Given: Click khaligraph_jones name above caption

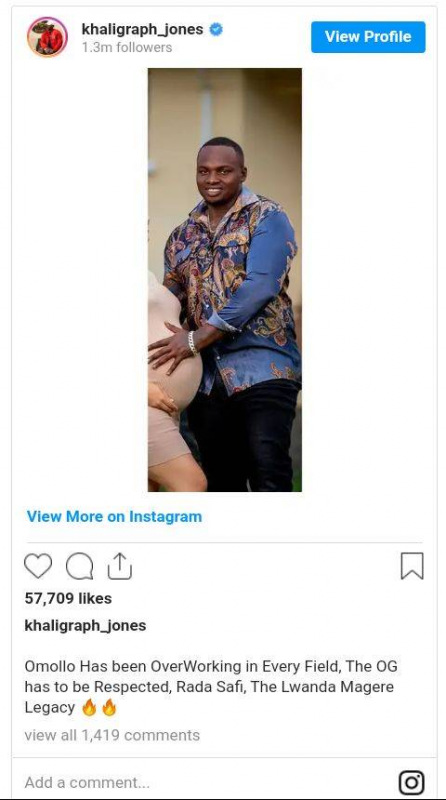Looking at the screenshot, I should click(x=85, y=626).
